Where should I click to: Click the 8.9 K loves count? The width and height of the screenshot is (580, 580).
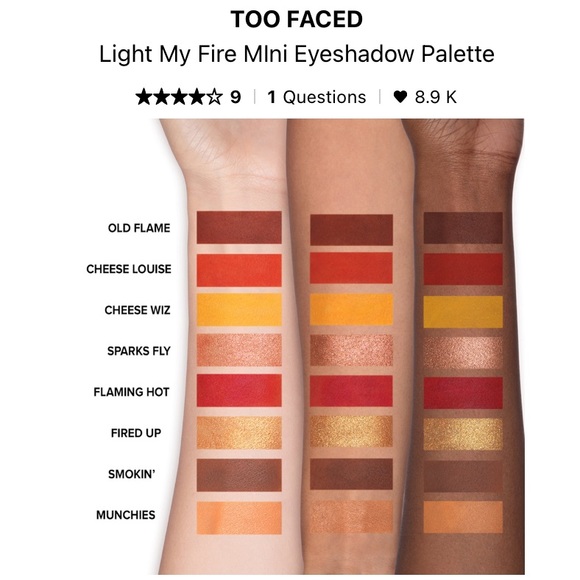click(436, 97)
